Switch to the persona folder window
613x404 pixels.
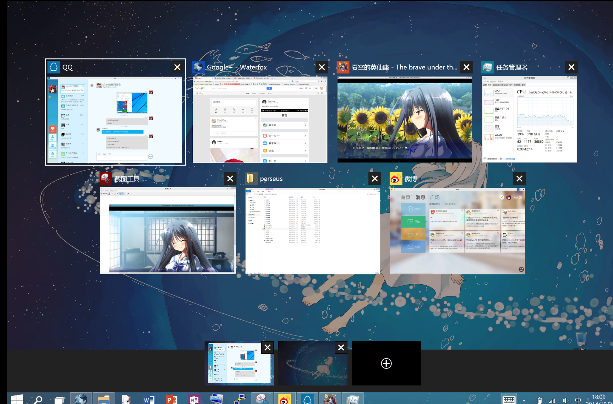pos(313,229)
